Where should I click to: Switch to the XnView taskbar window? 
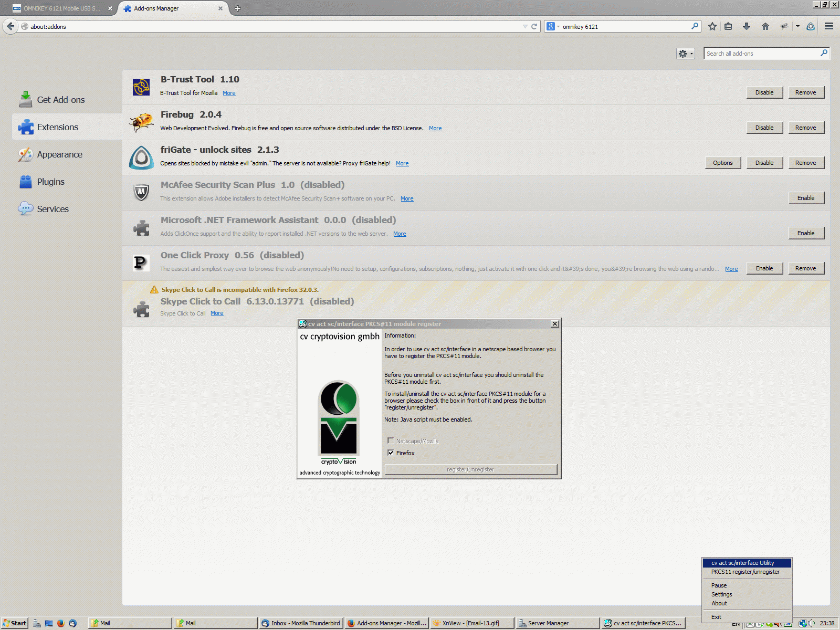[x=471, y=623]
